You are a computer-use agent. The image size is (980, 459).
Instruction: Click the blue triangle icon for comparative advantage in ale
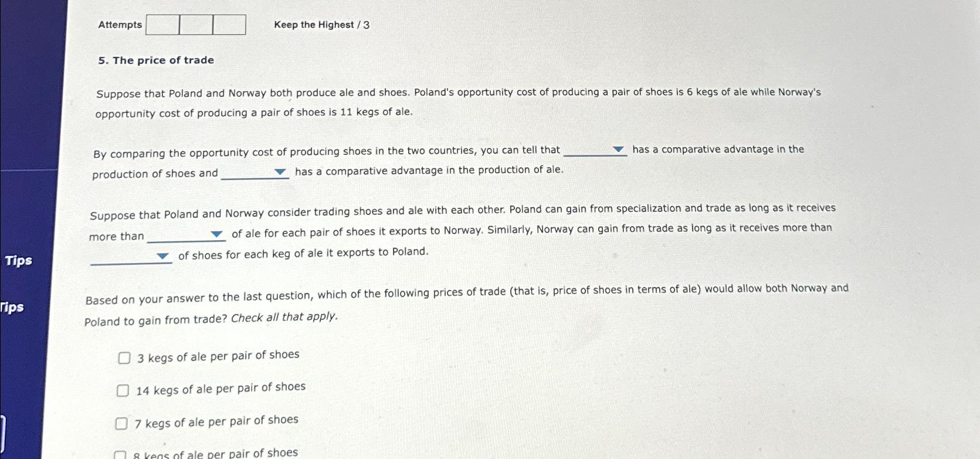point(280,171)
